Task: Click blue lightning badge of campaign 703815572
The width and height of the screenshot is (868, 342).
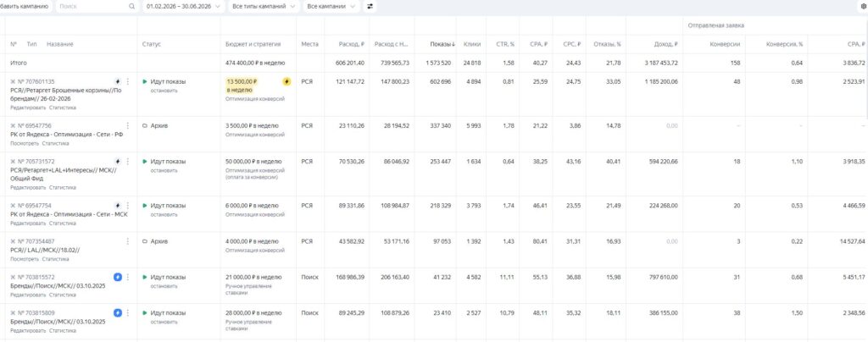Action: click(x=117, y=278)
